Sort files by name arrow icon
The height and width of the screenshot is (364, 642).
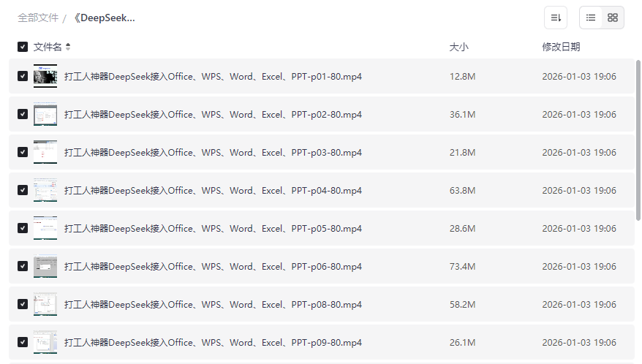click(x=68, y=47)
